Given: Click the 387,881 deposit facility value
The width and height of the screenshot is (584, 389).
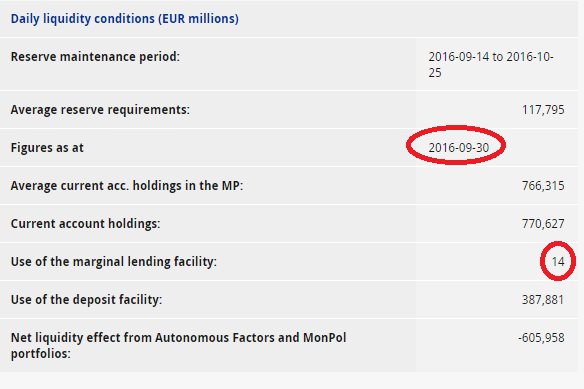Looking at the screenshot, I should coord(543,300).
